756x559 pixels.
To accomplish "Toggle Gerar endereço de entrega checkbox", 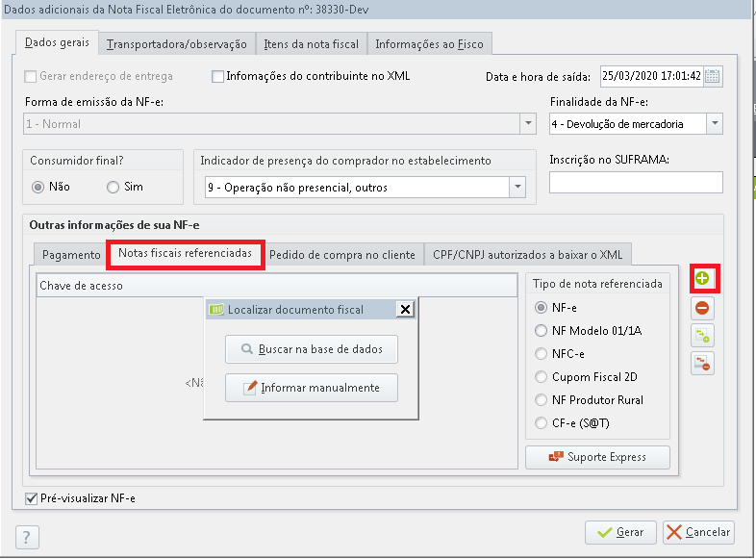I will (x=31, y=76).
